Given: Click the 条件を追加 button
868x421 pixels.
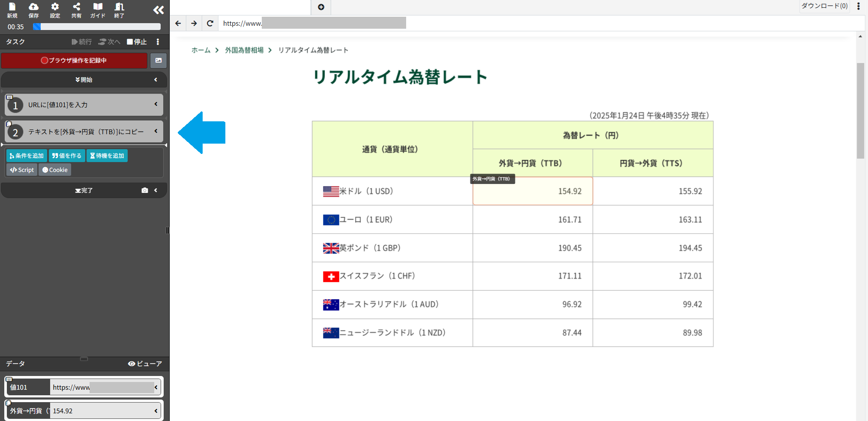Looking at the screenshot, I should pos(26,155).
